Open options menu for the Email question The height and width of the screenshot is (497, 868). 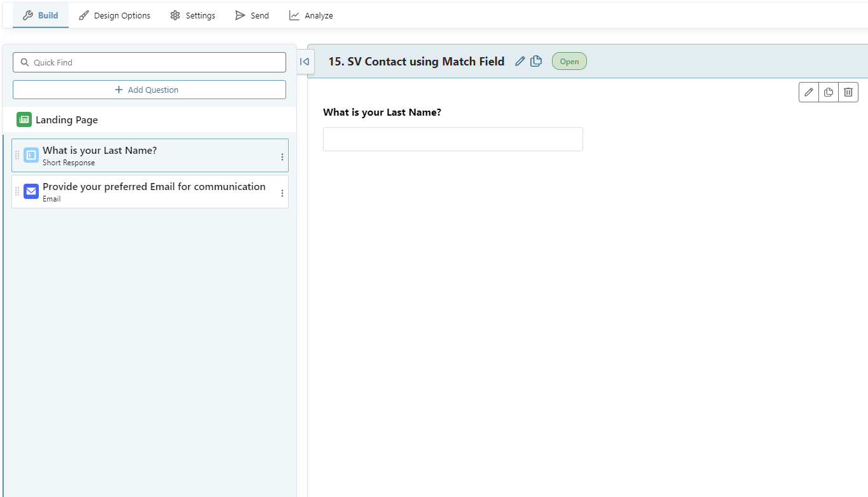[x=282, y=193]
